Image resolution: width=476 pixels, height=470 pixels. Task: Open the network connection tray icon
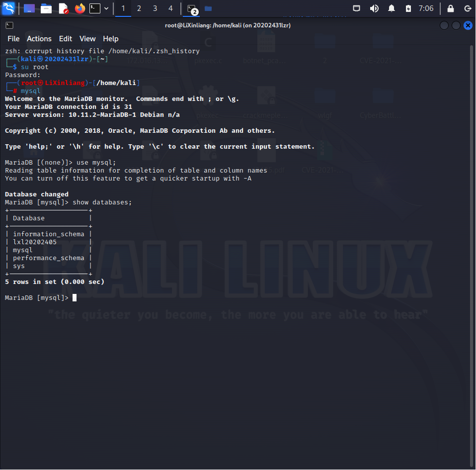pyautogui.click(x=356, y=8)
